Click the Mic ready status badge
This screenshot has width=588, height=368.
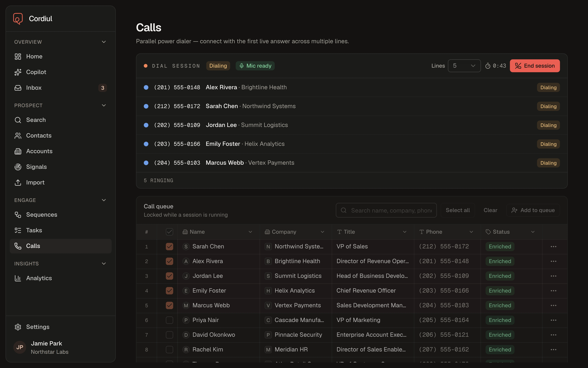tap(255, 66)
